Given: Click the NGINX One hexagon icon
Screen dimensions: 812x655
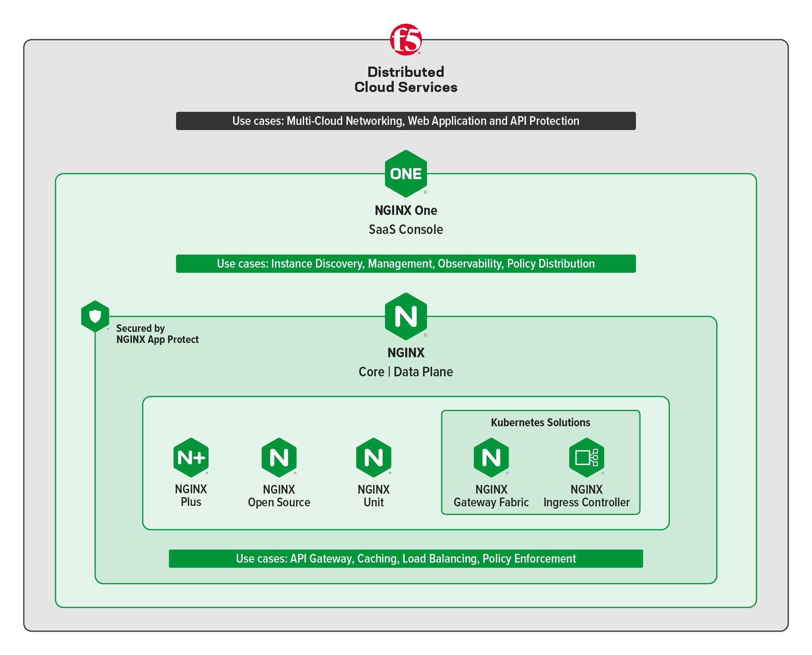Looking at the screenshot, I should tap(406, 174).
